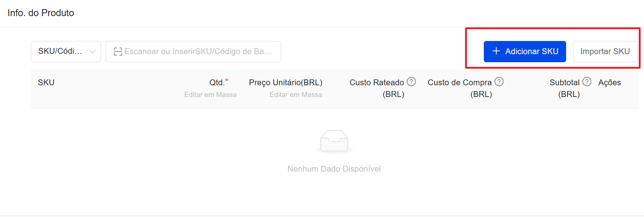Focus the Escanear ou Inserir SKU input field
Viewport: 644px width, 217px height.
click(x=193, y=52)
